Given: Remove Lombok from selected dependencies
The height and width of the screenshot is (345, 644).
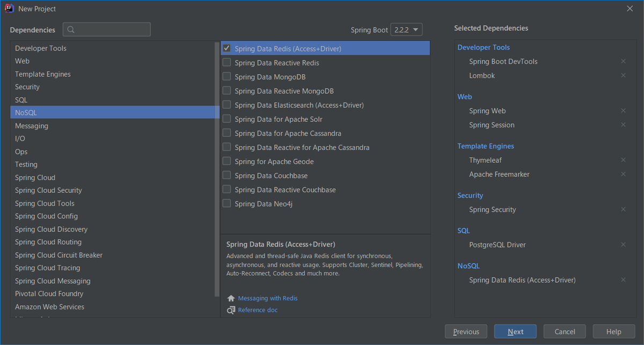Looking at the screenshot, I should [x=623, y=75].
